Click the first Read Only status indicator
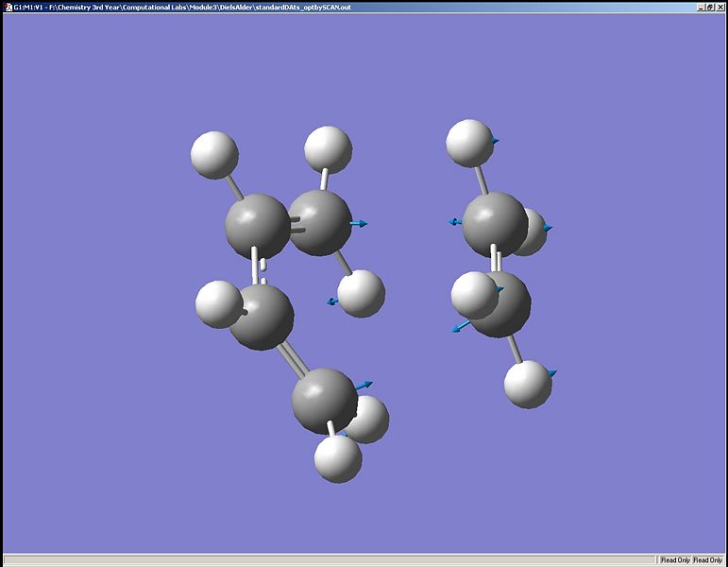Screen dimensions: 728x567 (675, 560)
